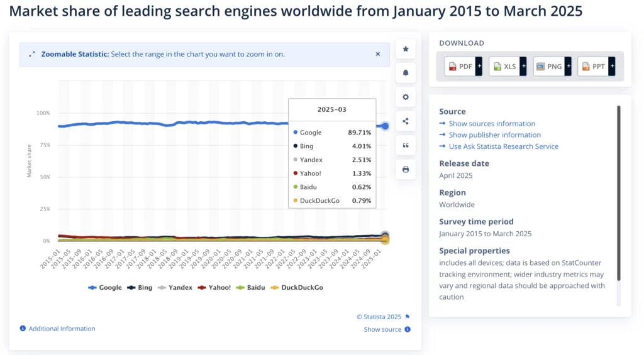Toggle Baidu series in chart legend
Image resolution: width=644 pixels, height=355 pixels.
click(x=250, y=288)
